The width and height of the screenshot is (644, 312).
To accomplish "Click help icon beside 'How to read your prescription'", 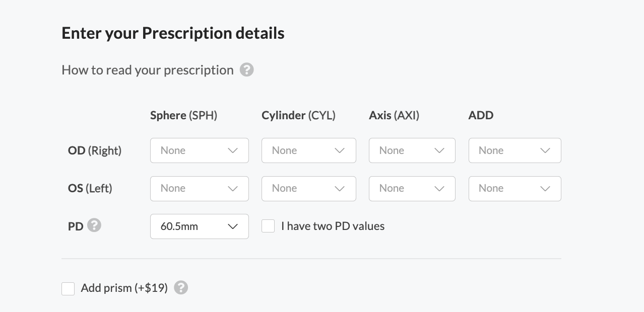I will coord(246,69).
